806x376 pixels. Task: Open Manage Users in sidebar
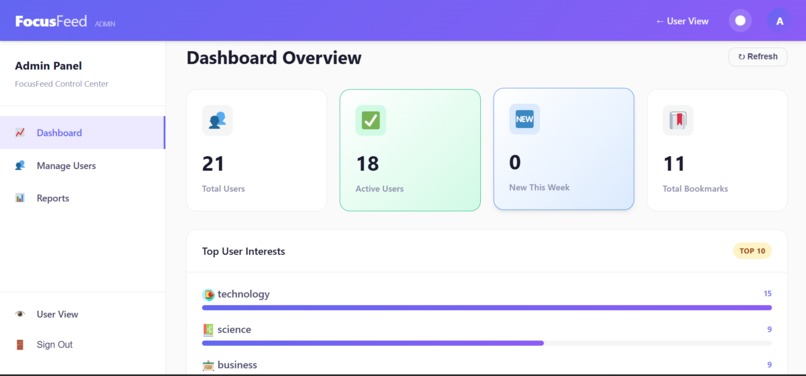click(82, 166)
